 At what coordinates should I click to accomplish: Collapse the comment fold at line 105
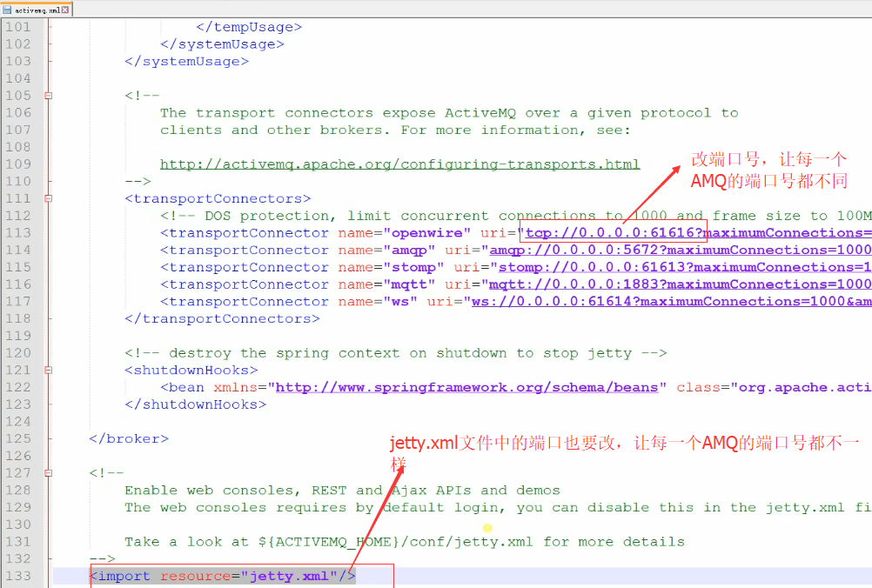(x=49, y=96)
